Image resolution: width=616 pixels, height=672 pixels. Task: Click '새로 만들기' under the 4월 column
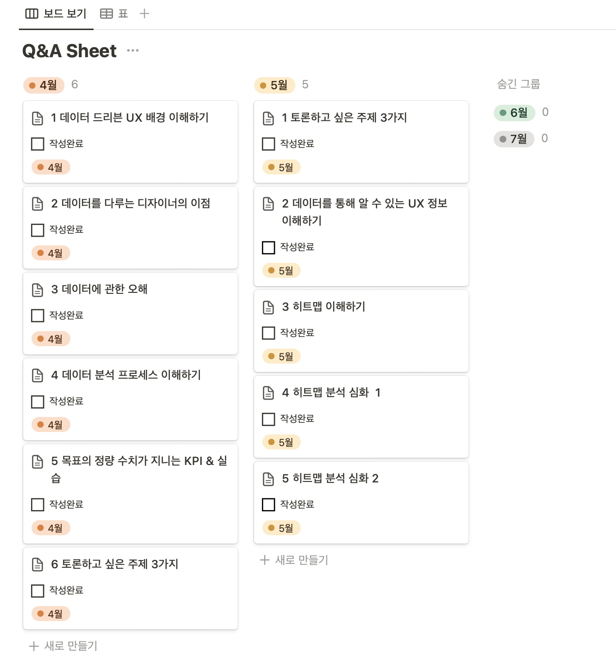click(63, 646)
